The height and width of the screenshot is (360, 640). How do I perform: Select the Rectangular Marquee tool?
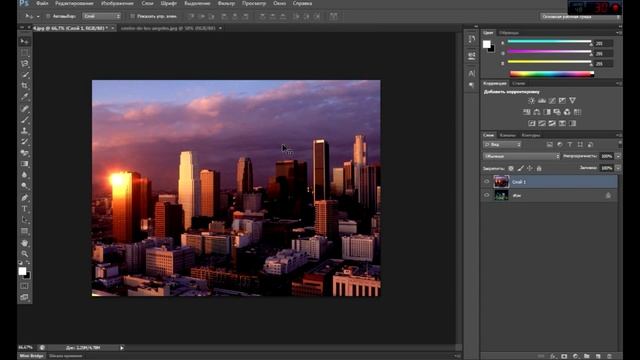coord(24,53)
